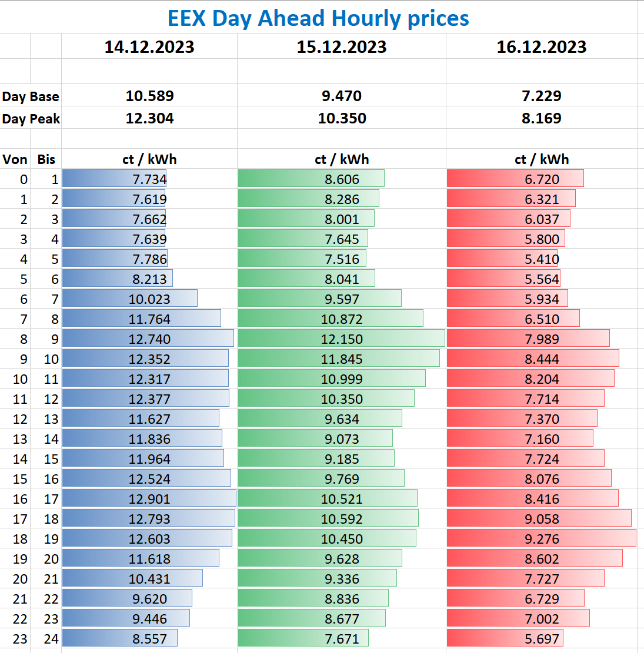Click Day Base value 7.229

pyautogui.click(x=542, y=96)
